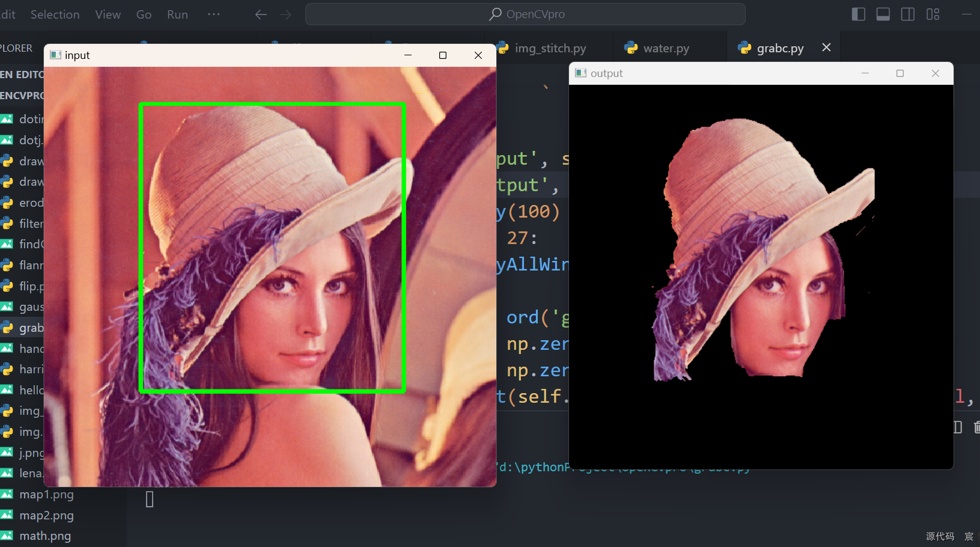
Task: Click the code text y(100)
Action: pyautogui.click(x=528, y=212)
